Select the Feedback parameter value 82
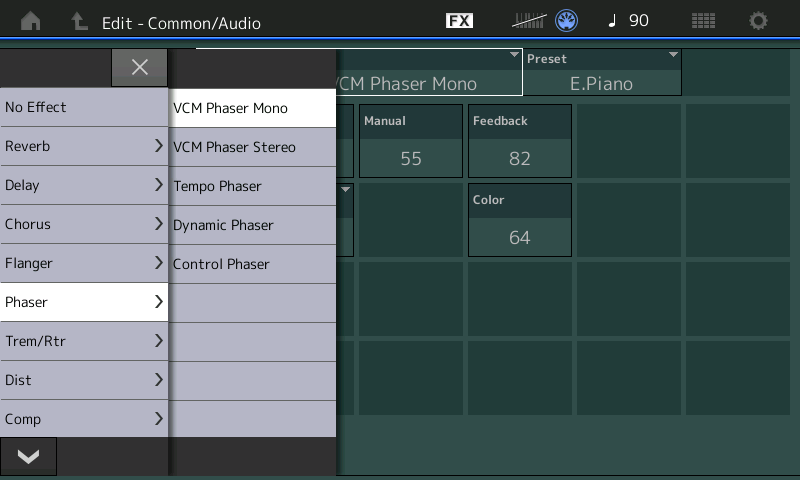The image size is (800, 480). click(x=520, y=158)
